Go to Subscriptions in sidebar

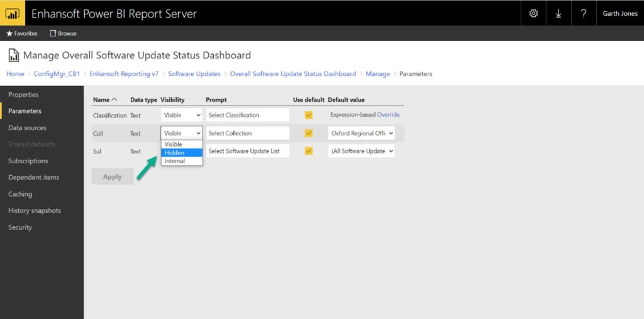pos(28,161)
